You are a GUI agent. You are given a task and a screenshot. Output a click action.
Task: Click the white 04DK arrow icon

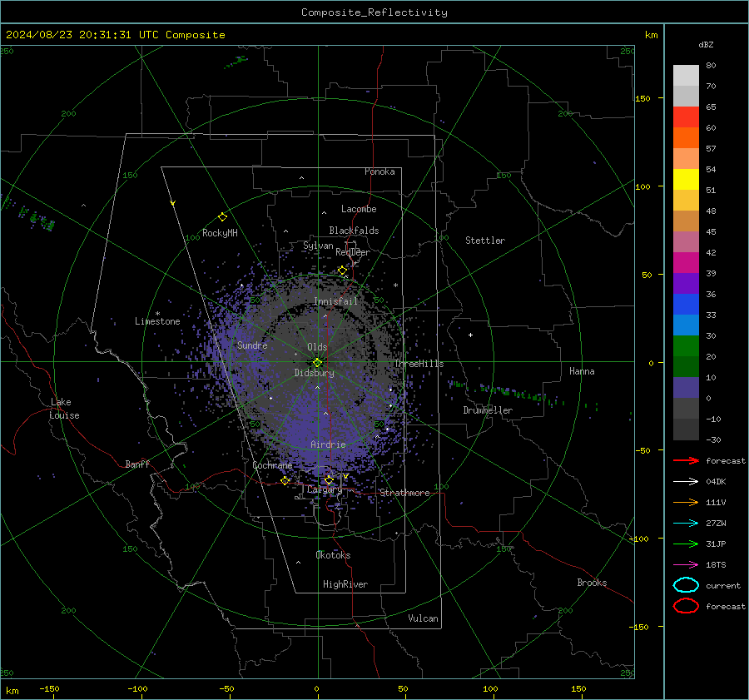point(686,481)
